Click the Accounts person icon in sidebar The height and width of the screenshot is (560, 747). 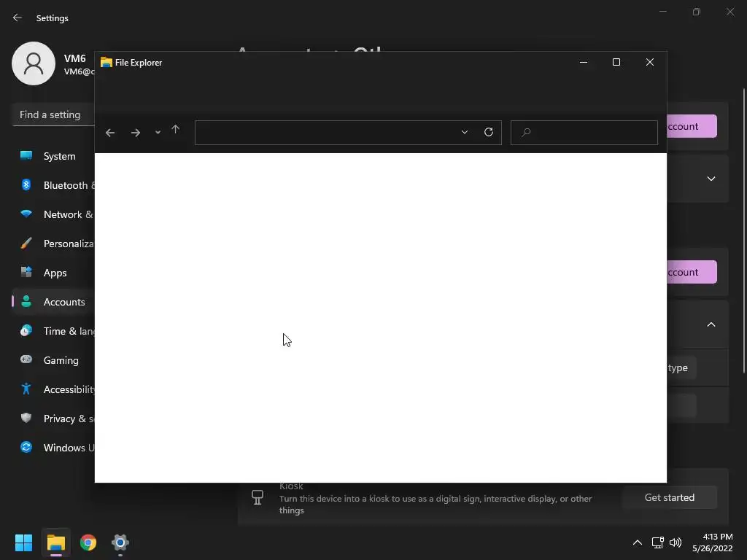pos(26,301)
